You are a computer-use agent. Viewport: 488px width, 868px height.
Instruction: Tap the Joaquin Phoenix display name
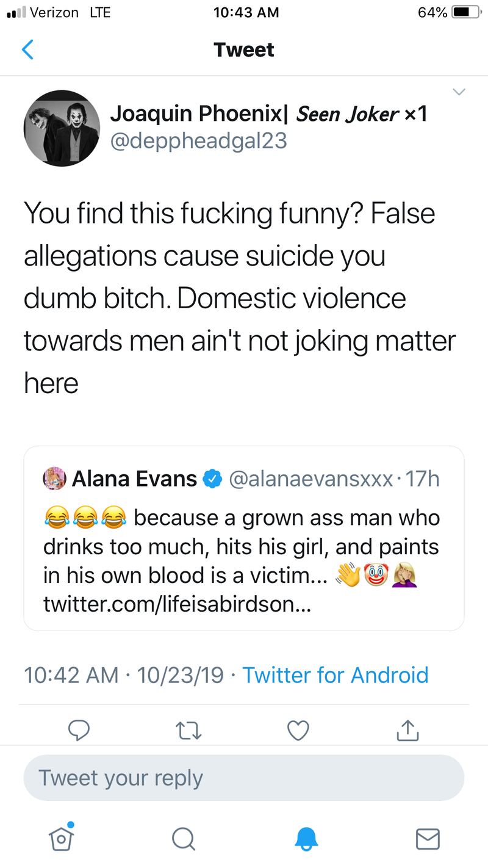tap(201, 114)
